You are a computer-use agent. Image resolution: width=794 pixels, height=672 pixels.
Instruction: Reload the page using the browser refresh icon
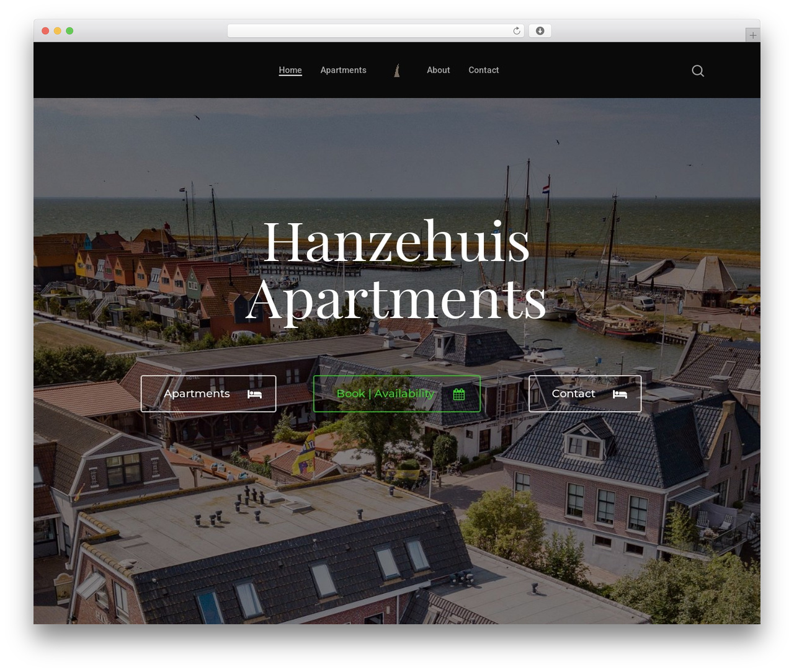pyautogui.click(x=517, y=31)
